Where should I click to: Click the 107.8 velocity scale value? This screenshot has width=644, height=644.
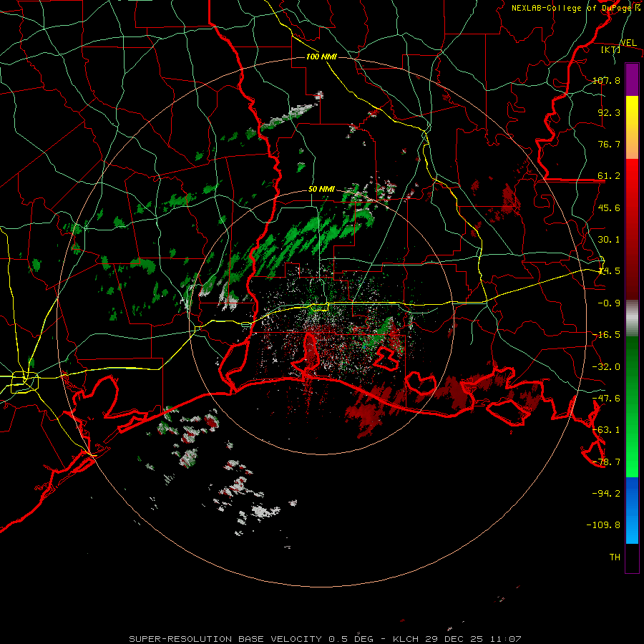[606, 80]
